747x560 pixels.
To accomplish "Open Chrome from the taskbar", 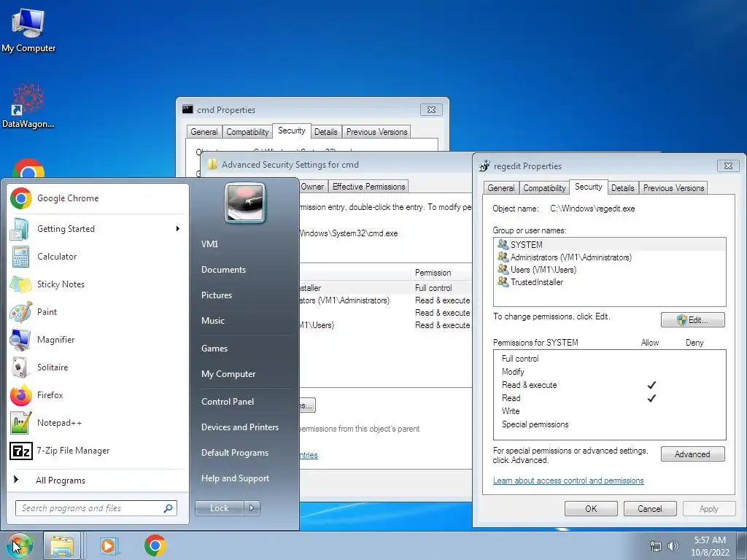I will pos(155,545).
